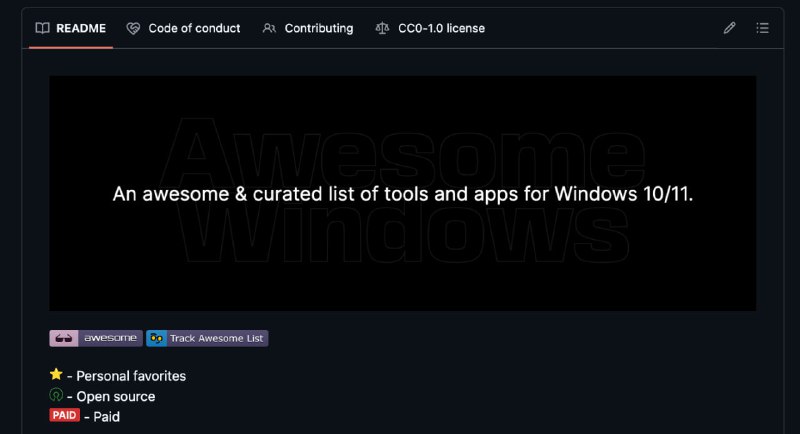Screen dimensions: 800x434
Task: Click the Track Awesome List badge
Action: (207, 338)
